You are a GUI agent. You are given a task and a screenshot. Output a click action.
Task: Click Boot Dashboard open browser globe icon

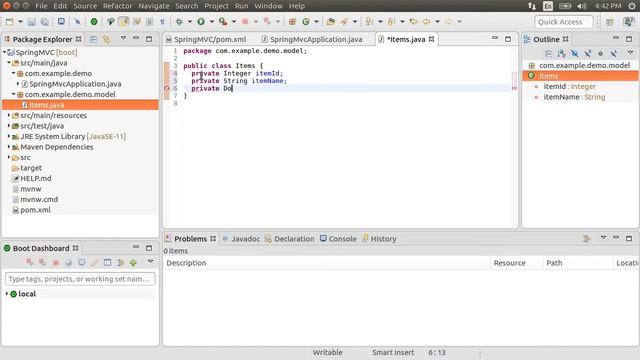[69, 262]
